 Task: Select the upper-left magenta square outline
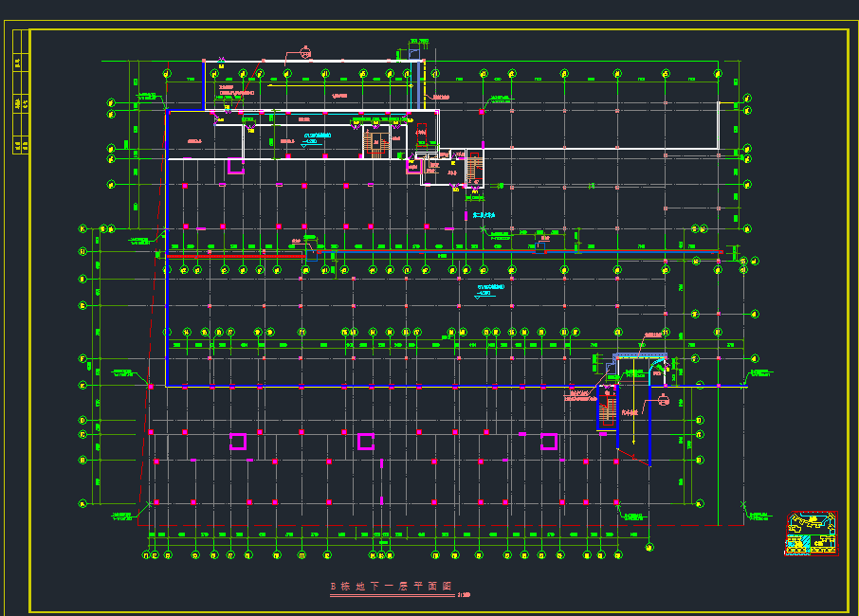click(234, 167)
